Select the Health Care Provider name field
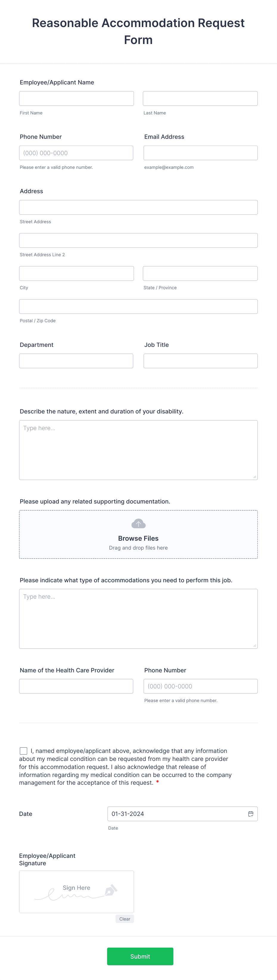The width and height of the screenshot is (277, 980). point(76,686)
